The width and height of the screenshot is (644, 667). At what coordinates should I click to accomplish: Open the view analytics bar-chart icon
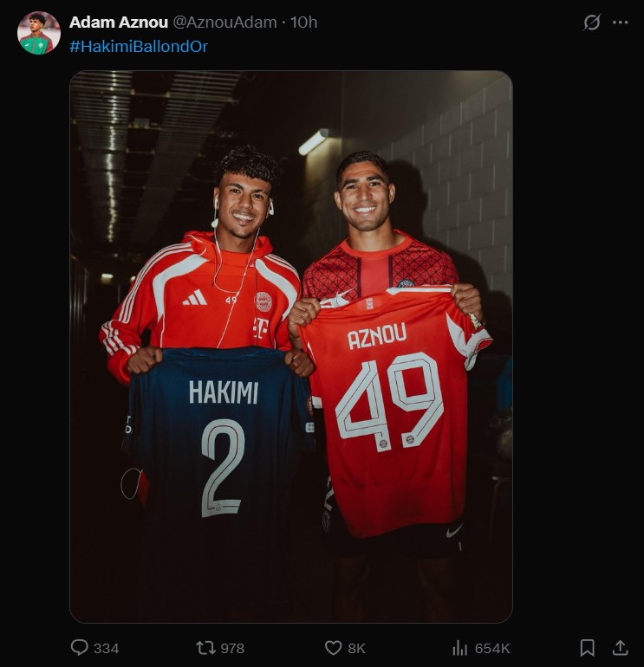tap(459, 647)
